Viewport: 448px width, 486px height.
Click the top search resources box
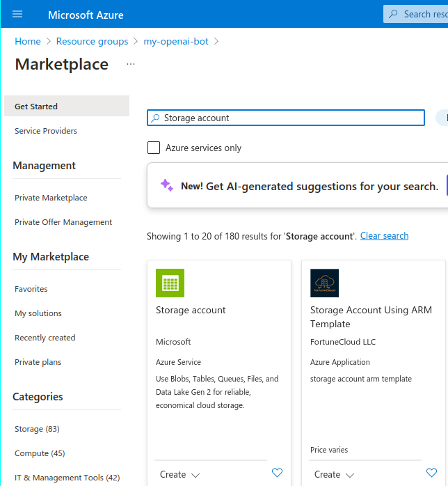(x=415, y=14)
